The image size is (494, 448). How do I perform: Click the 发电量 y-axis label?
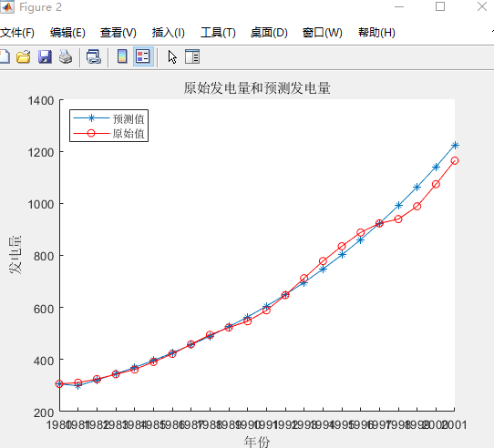(x=15, y=255)
